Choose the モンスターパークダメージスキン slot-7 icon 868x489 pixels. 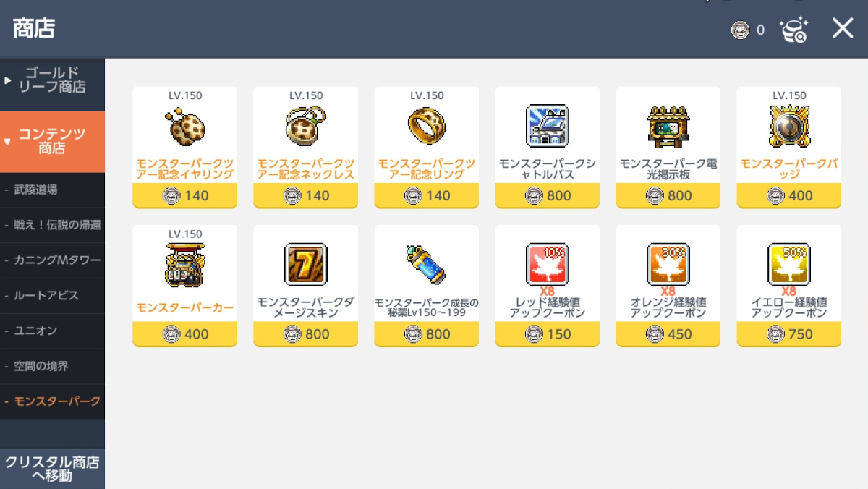point(305,265)
